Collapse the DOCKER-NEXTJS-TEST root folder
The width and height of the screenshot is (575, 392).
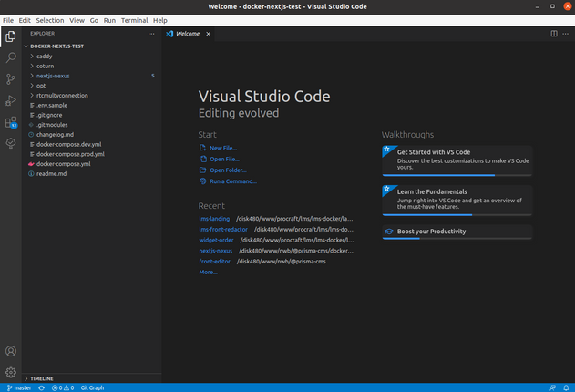pos(26,46)
